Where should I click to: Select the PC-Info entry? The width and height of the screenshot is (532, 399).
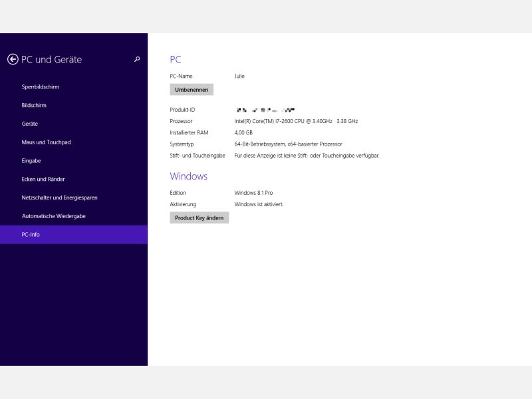[74, 235]
